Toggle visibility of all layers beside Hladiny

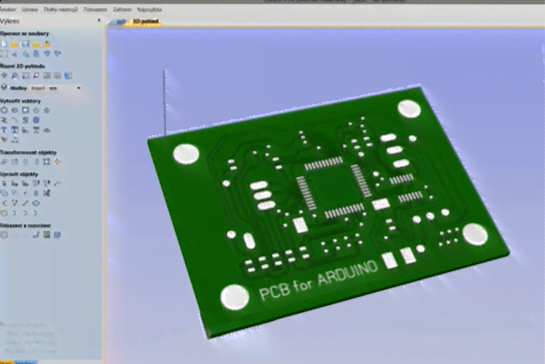pos(4,88)
